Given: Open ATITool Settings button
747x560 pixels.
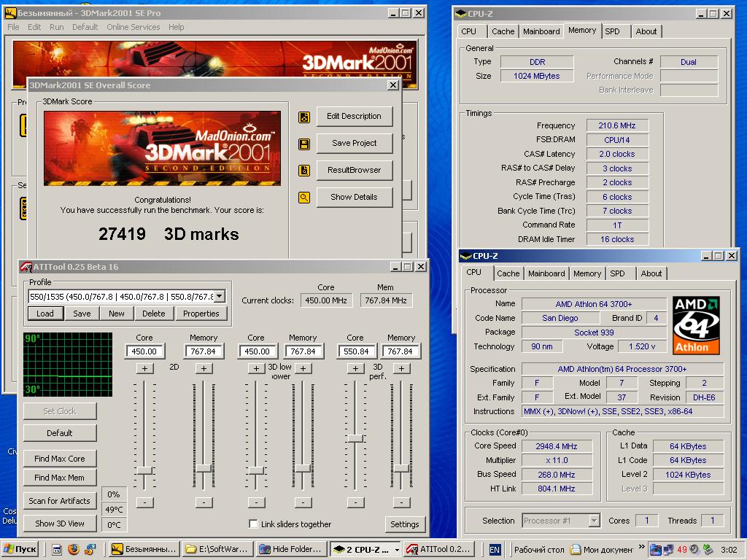Looking at the screenshot, I should (x=404, y=524).
